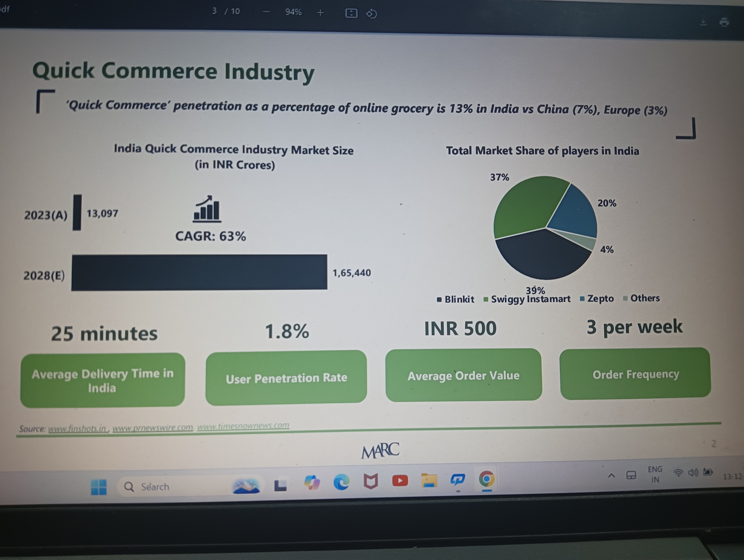Expand the hidden system tray icons
The image size is (744, 560).
[x=611, y=475]
